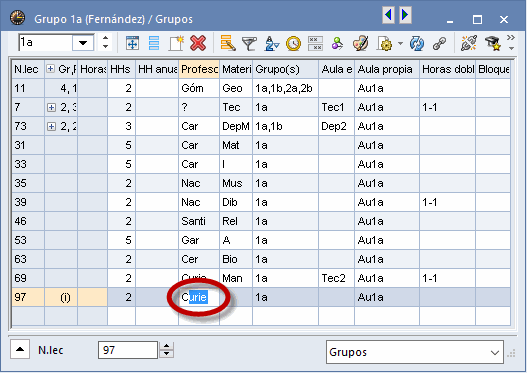Increment the N.lec spinner at the bottom
527x373 pixels.
(x=166, y=346)
